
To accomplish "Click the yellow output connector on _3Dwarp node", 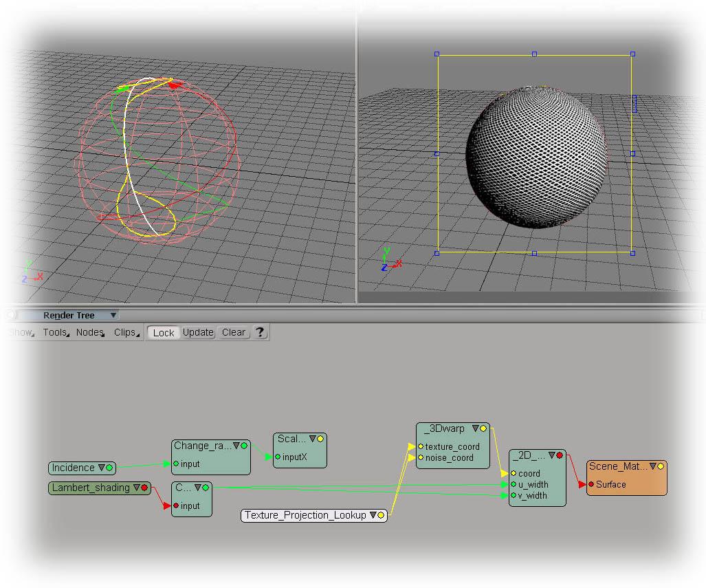I will tap(483, 428).
